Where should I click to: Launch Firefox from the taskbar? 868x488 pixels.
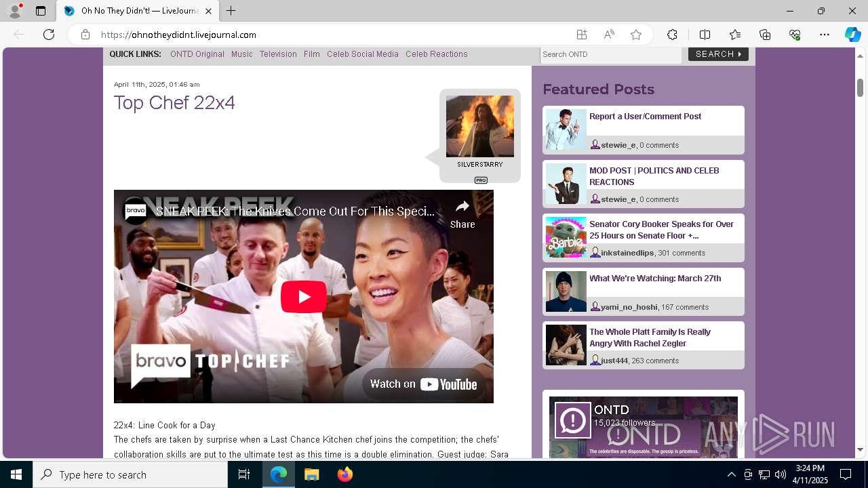[344, 474]
